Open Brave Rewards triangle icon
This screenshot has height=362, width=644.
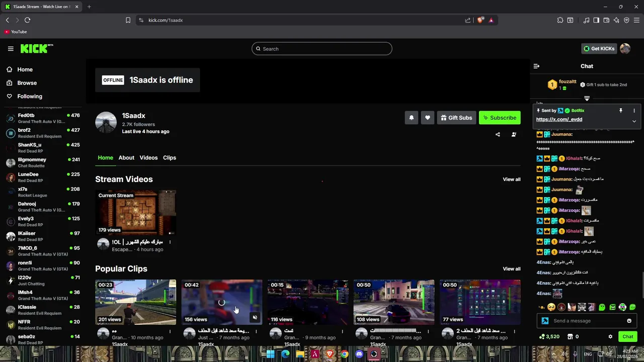491,20
